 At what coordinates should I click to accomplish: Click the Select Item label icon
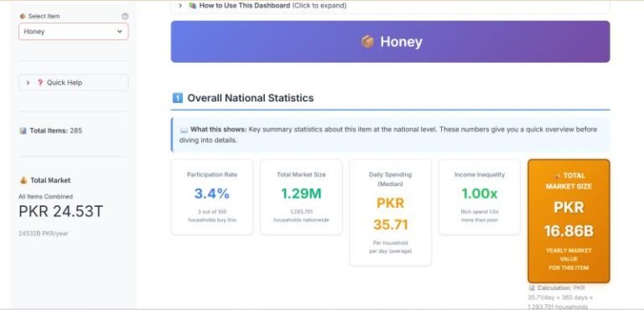click(23, 16)
